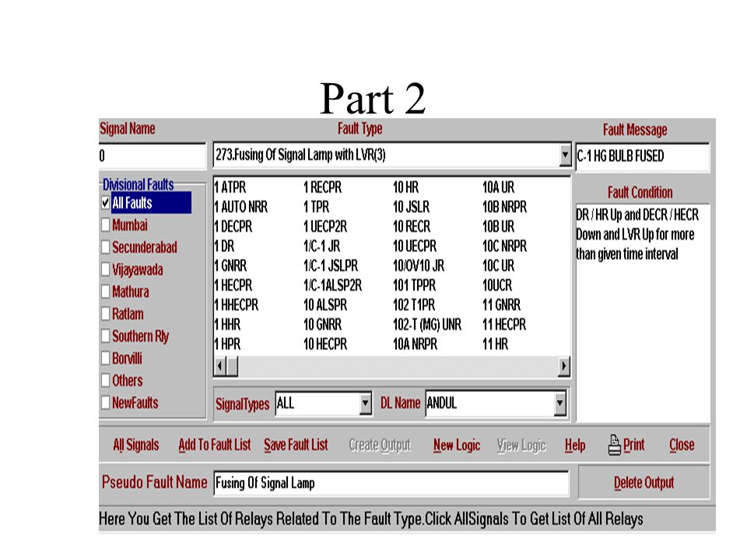This screenshot has height=560, width=747.
Task: Open the Fault Type dropdown arrow
Action: [565, 156]
